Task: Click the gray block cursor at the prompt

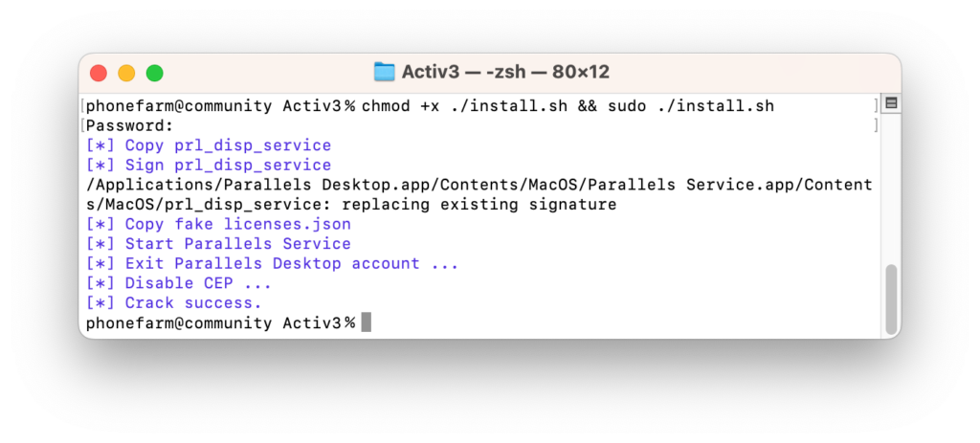Action: 367,323
